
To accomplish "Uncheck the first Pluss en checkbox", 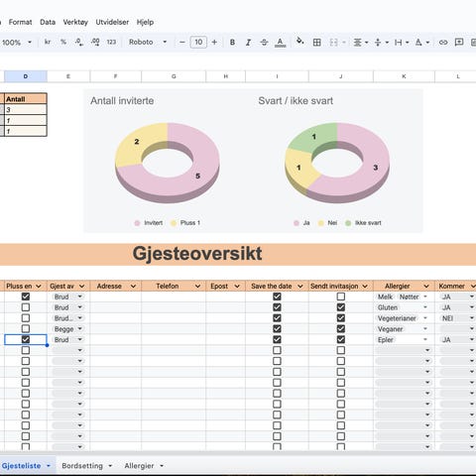I will point(26,297).
